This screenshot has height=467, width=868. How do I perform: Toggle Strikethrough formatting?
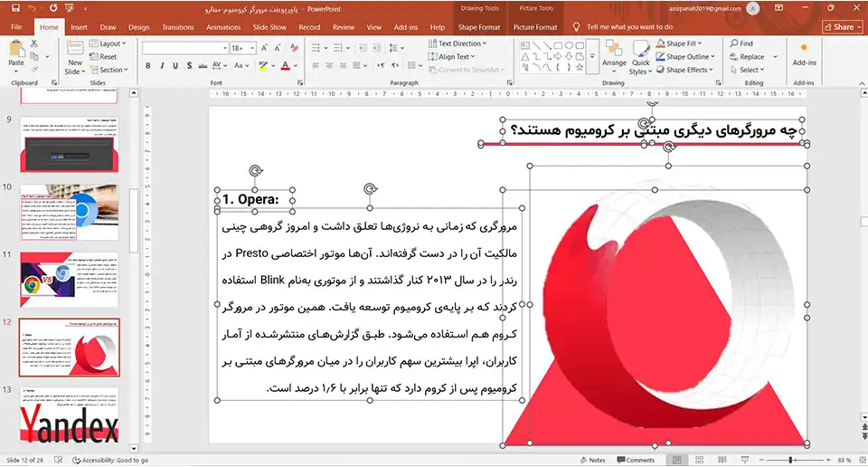tap(203, 65)
